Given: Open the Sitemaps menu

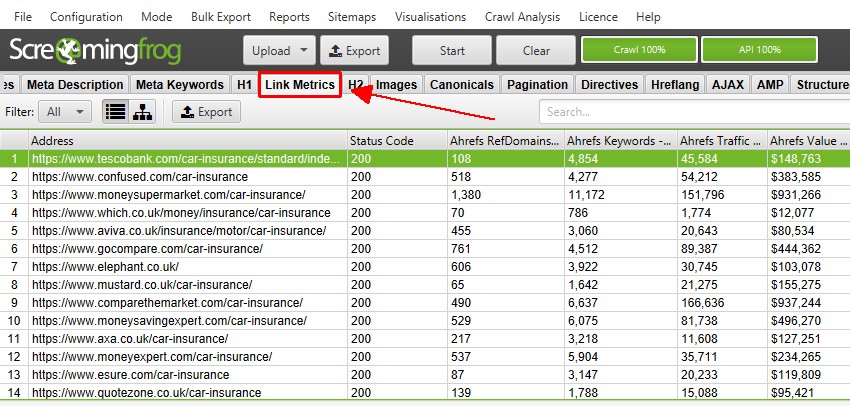Looking at the screenshot, I should tap(352, 17).
